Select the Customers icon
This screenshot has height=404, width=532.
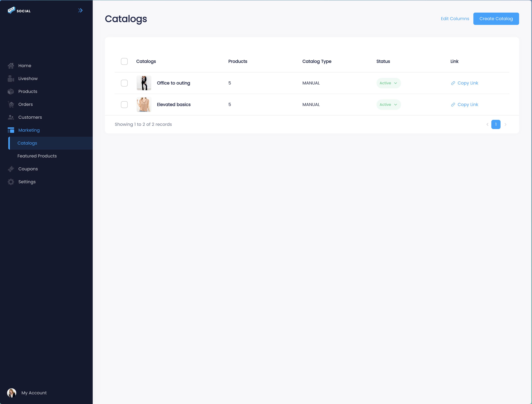pyautogui.click(x=11, y=117)
